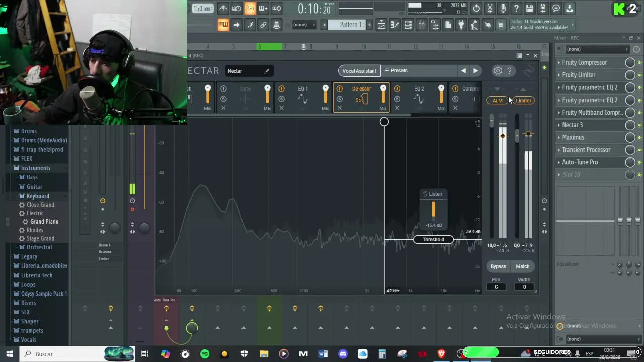Viewport: 644px width, 362px height.
Task: Open Discord from the taskbar
Action: [x=343, y=354]
